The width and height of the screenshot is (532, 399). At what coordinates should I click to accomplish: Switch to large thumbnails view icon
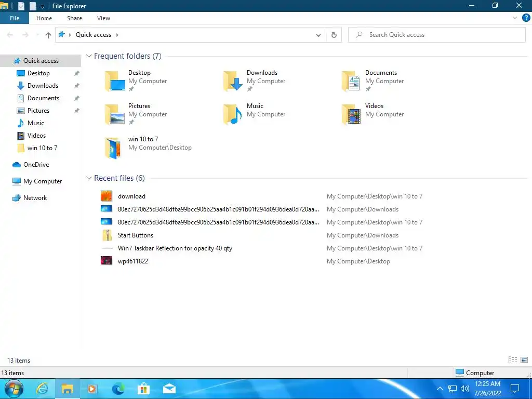524,360
